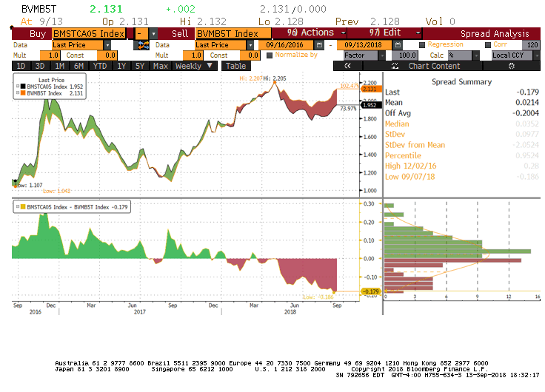Open the Calc percent dropdown
The image size is (545, 392).
coord(476,55)
